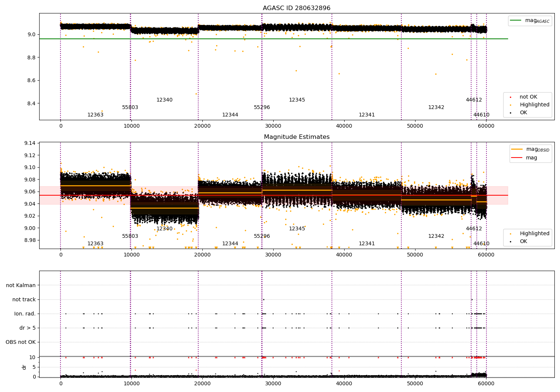The width and height of the screenshot is (560, 392).
Task: Click the title 'AGASC ID 280632896'
Action: (296, 8)
